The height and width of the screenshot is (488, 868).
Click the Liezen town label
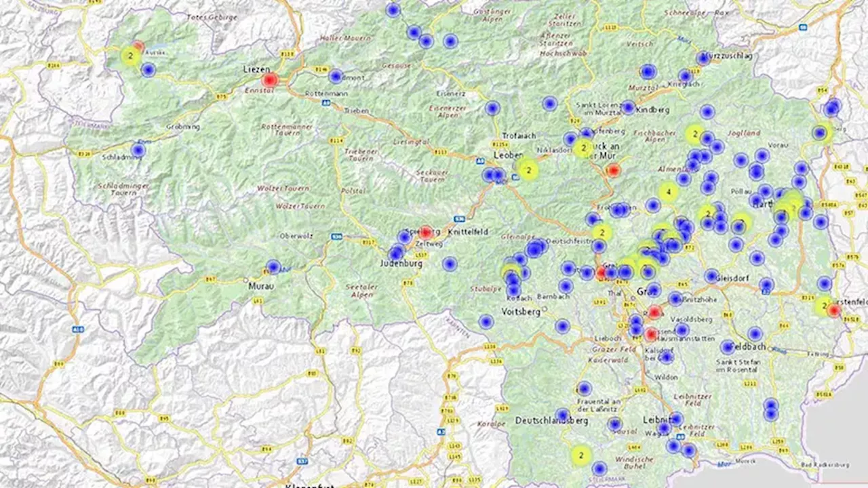click(257, 69)
